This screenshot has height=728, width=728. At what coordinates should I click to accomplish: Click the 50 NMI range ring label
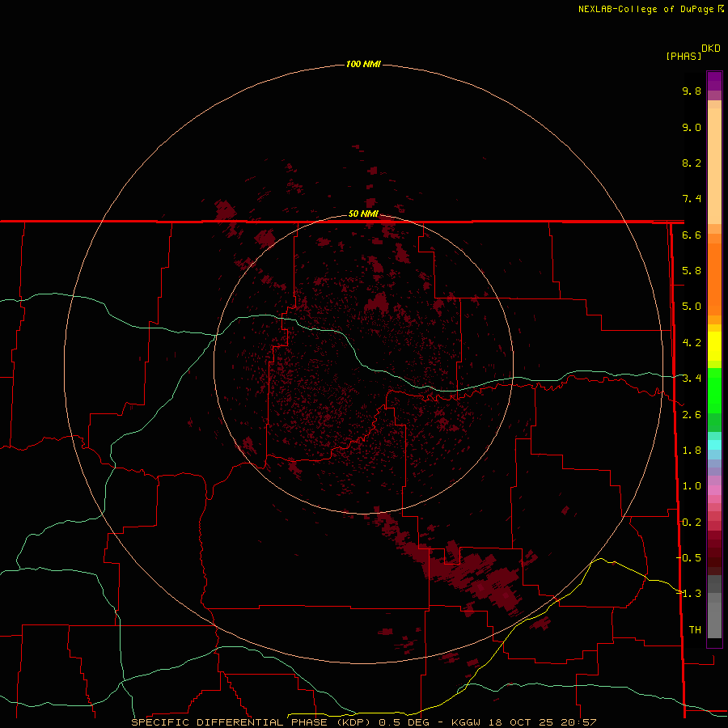(363, 214)
